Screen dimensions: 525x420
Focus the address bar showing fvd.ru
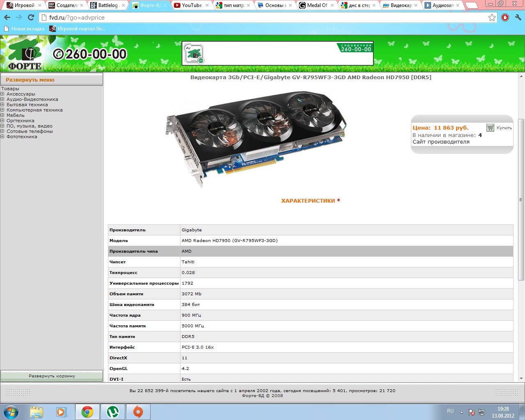point(262,18)
